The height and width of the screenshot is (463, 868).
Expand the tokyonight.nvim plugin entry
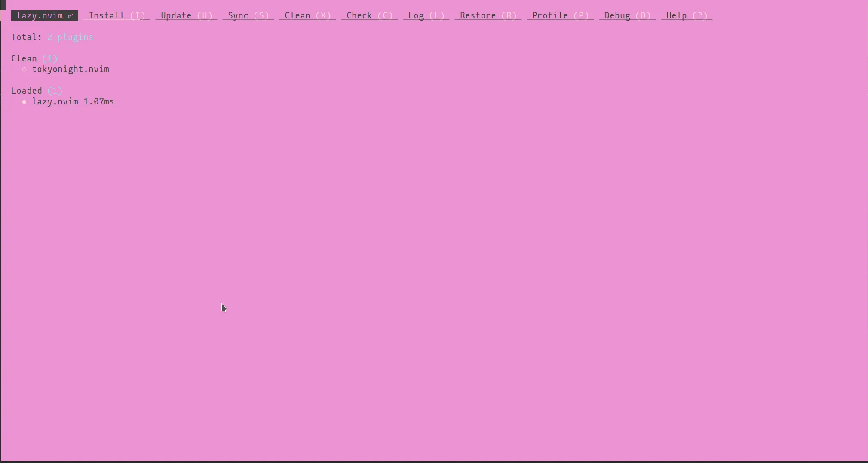[x=71, y=70]
